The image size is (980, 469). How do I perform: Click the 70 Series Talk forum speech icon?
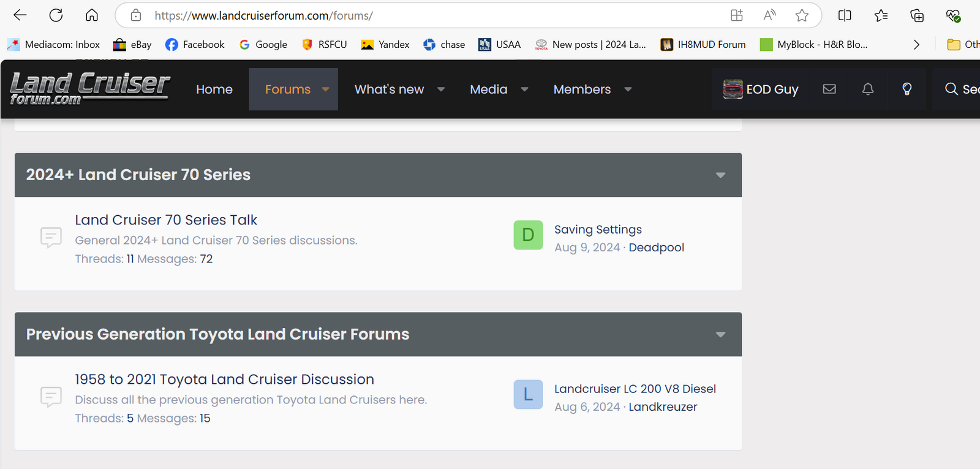click(51, 237)
